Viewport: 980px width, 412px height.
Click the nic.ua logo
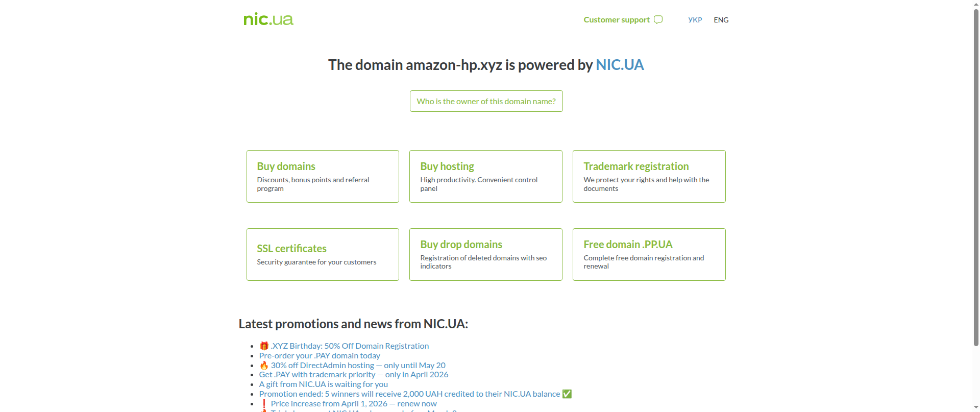[268, 19]
